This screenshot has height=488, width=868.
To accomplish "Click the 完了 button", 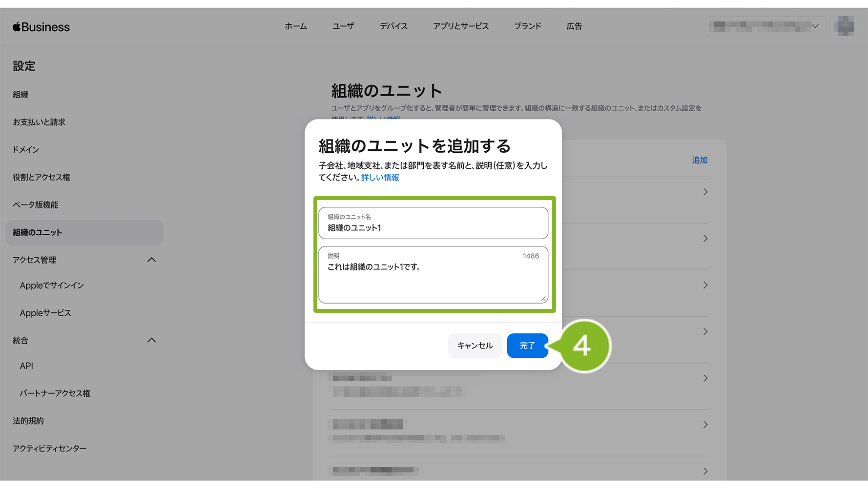I will pyautogui.click(x=527, y=346).
